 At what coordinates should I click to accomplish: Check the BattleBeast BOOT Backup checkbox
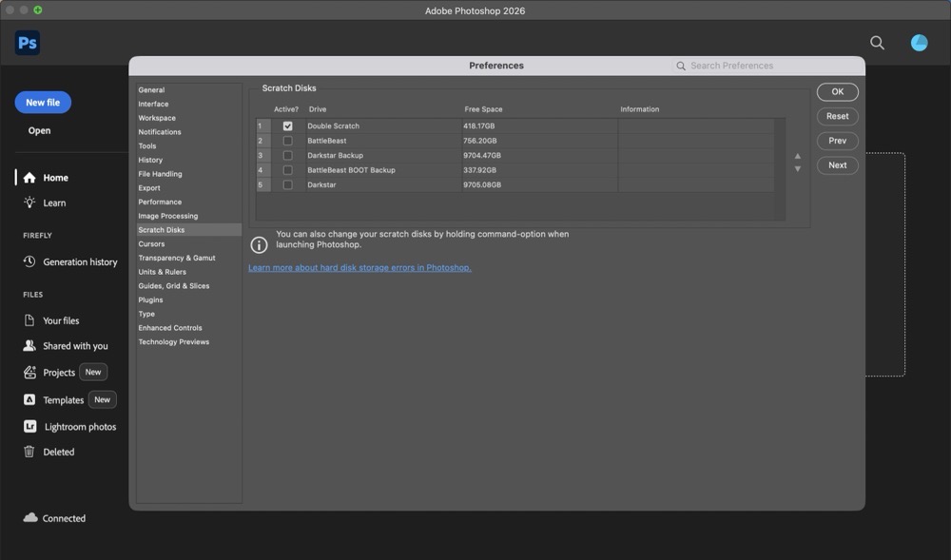[287, 170]
